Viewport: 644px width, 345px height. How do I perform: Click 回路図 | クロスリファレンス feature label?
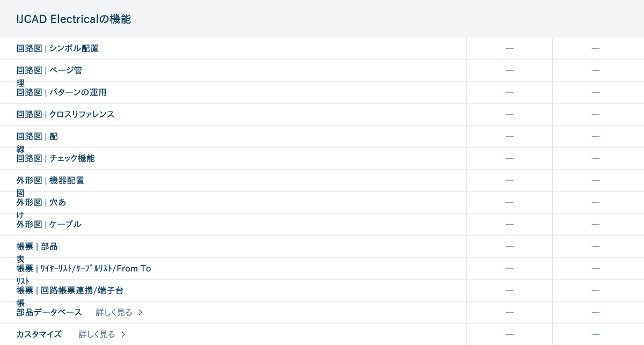(65, 114)
